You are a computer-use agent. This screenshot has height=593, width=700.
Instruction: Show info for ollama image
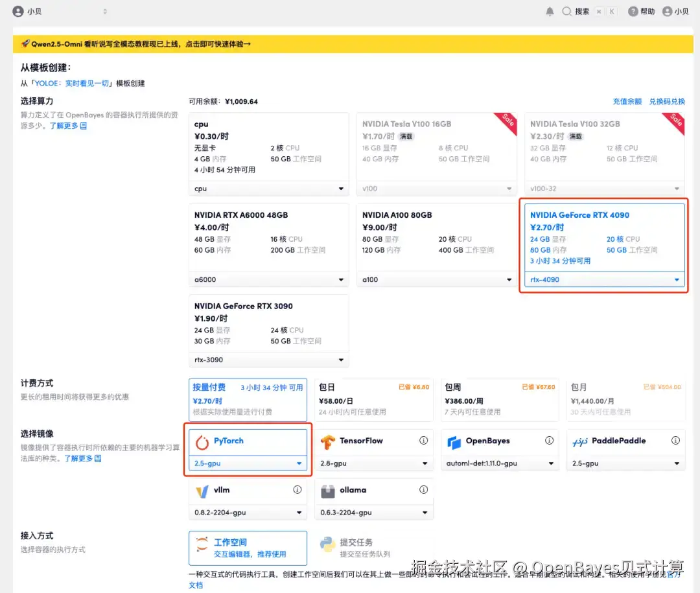[423, 490]
